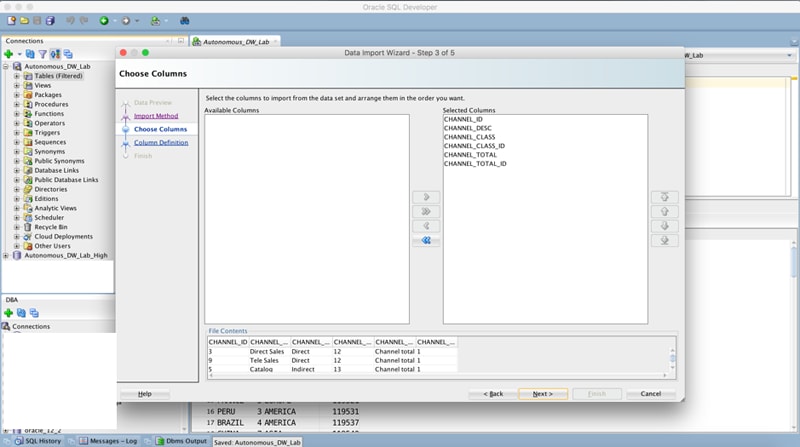Click the File Contents vertical scrollbar
This screenshot has width=800, height=447.
click(672, 359)
